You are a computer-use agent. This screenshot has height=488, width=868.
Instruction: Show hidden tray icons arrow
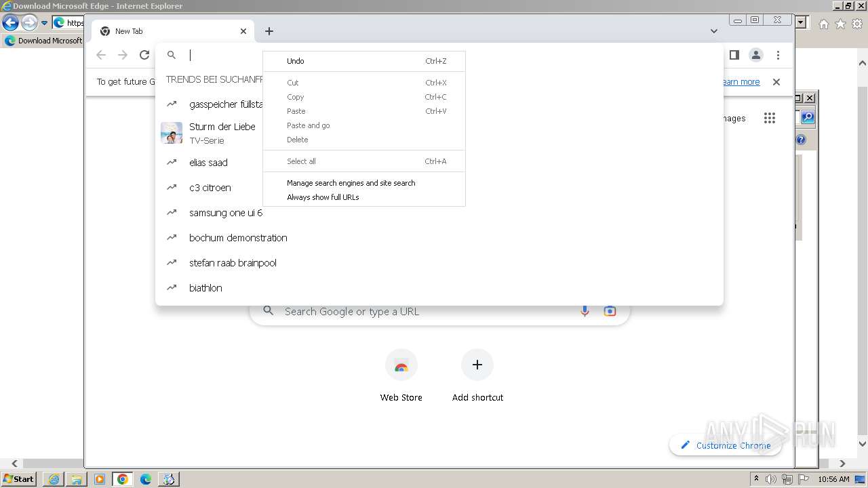click(x=756, y=479)
